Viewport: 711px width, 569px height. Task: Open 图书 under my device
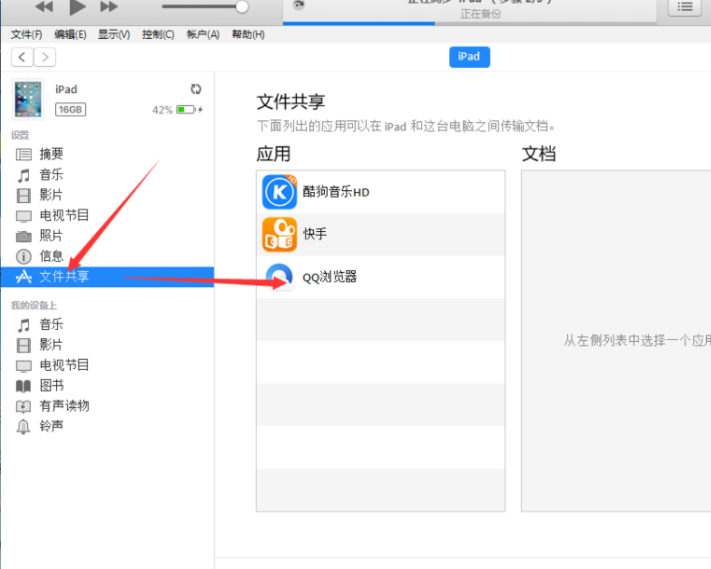[51, 385]
